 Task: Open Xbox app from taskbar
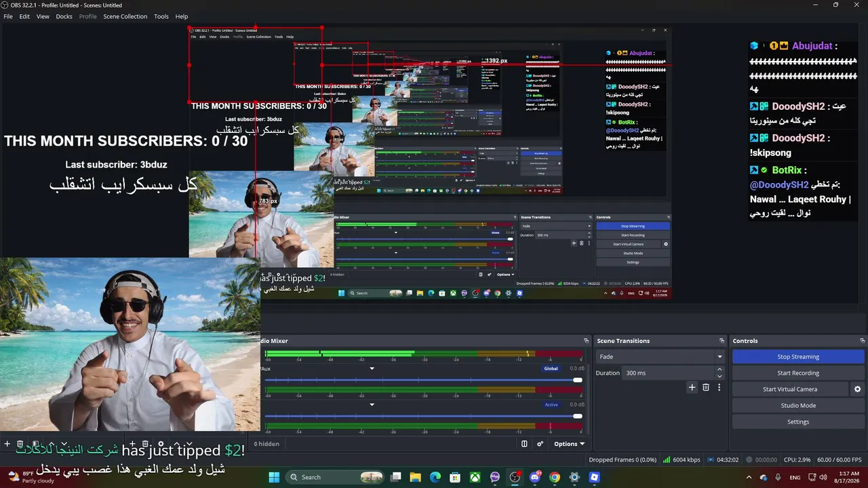click(x=475, y=477)
